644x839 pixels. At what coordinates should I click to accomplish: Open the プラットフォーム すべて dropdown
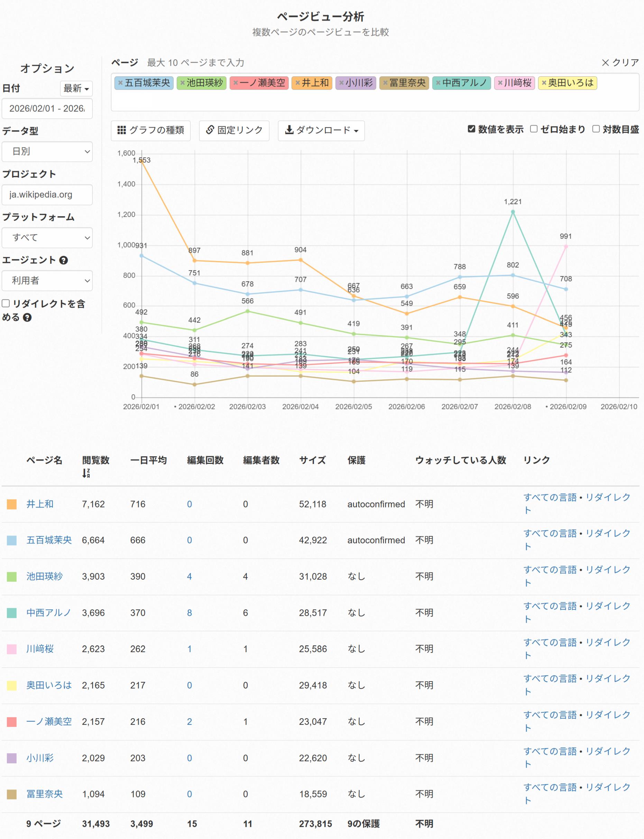(47, 237)
